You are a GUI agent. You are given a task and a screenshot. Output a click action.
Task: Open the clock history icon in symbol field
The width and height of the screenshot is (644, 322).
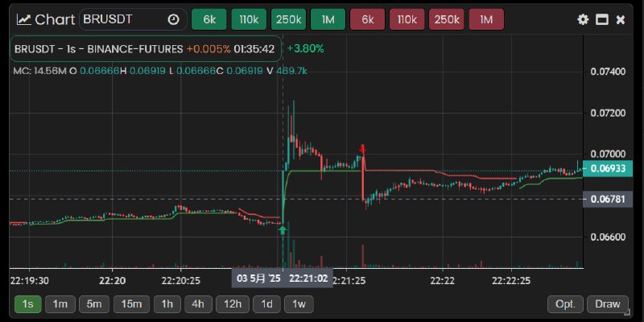point(174,19)
